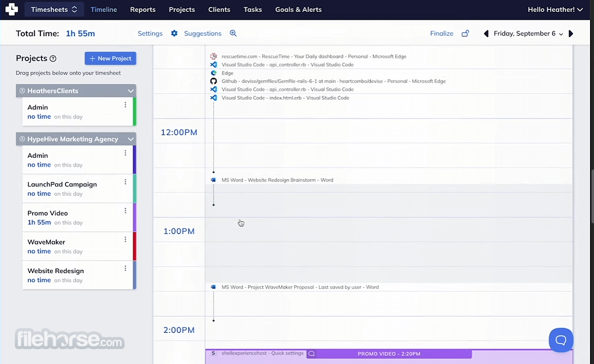
Task: Click the Edge browser icon activity entry
Action: 214,73
